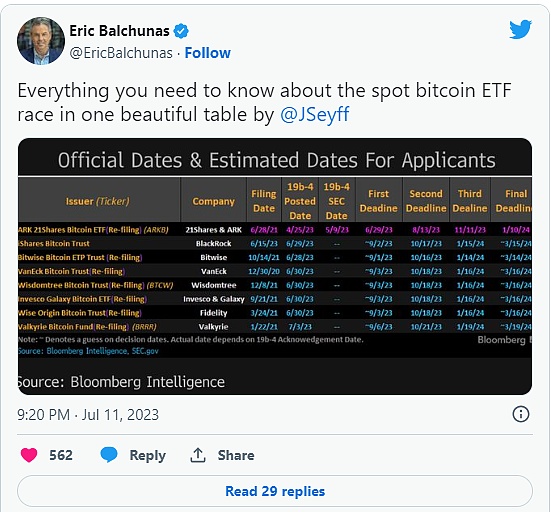Open the ETF dates table image
The image size is (551, 512).
coord(275,266)
